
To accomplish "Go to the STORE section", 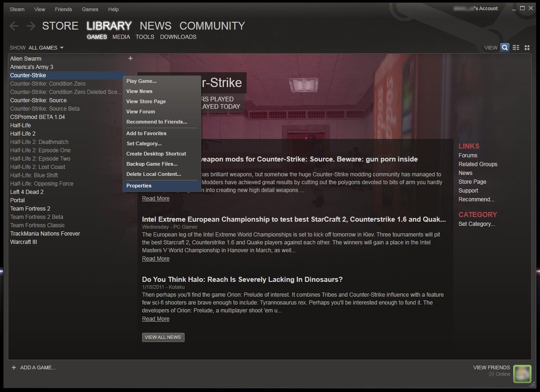I will pyautogui.click(x=60, y=26).
